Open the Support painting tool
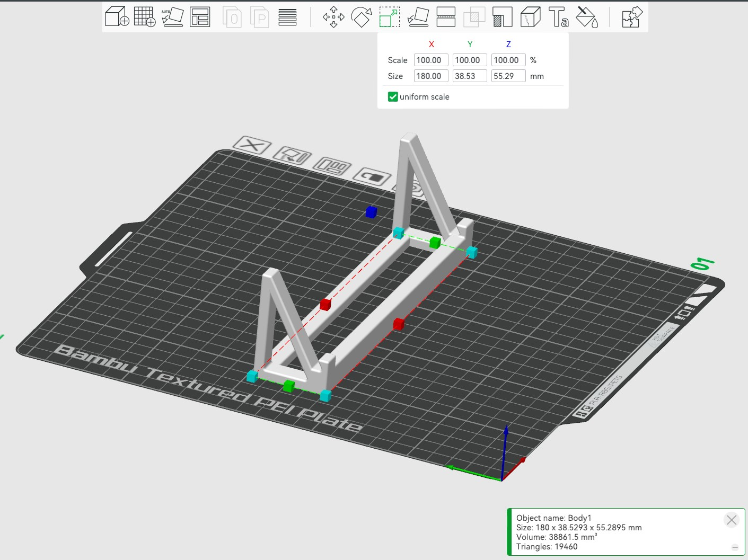Image resolution: width=748 pixels, height=560 pixels. (502, 16)
